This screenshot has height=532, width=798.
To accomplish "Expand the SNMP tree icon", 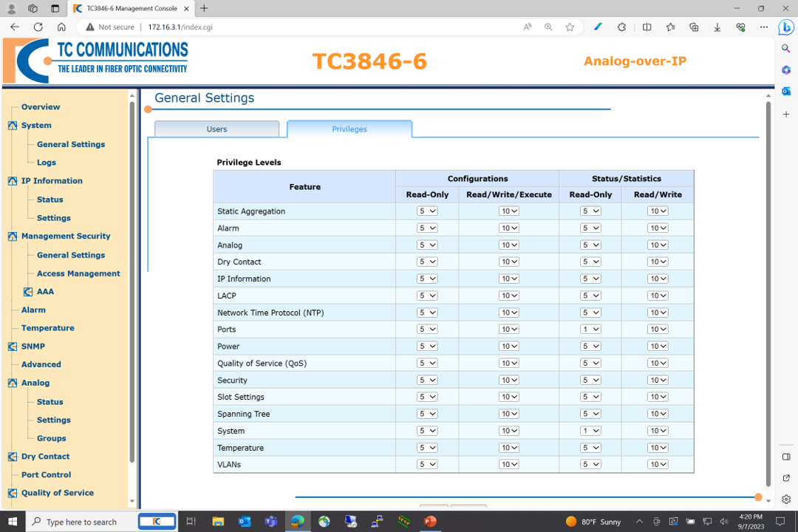I will (x=13, y=347).
